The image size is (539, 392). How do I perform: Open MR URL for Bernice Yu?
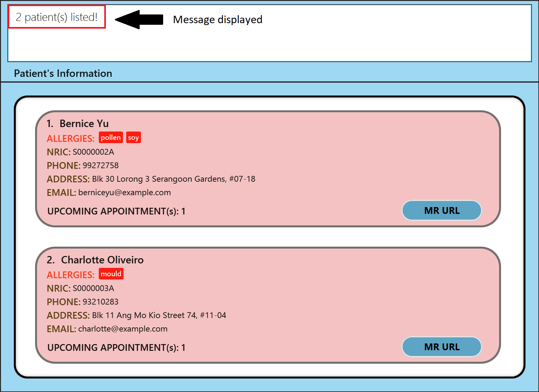point(441,211)
